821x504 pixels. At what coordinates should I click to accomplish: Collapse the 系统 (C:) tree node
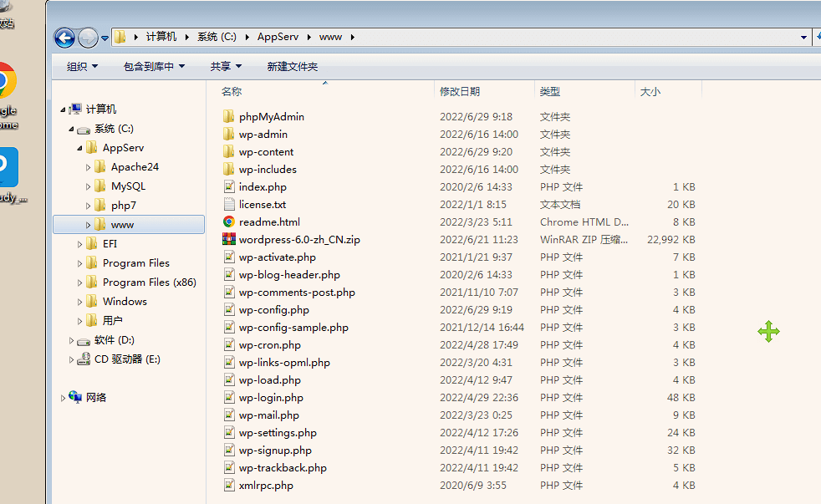[x=71, y=129]
